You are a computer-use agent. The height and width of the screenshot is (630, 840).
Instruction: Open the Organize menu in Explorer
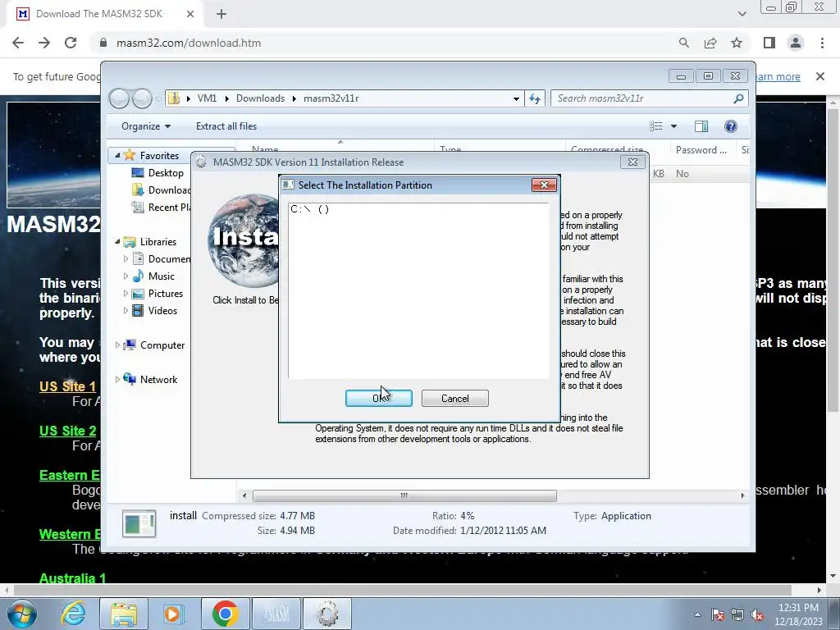(146, 126)
